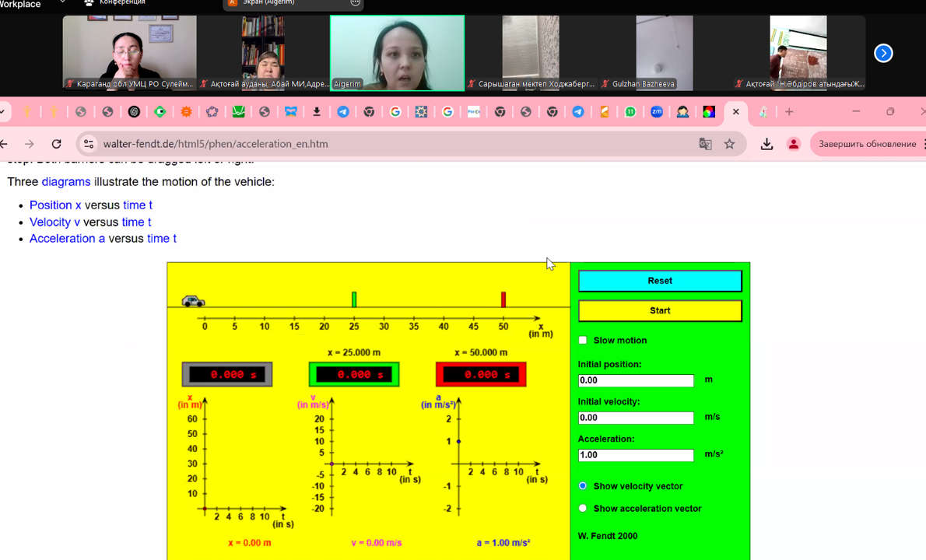Bookmark this page with the star icon
926x560 pixels.
[x=729, y=144]
